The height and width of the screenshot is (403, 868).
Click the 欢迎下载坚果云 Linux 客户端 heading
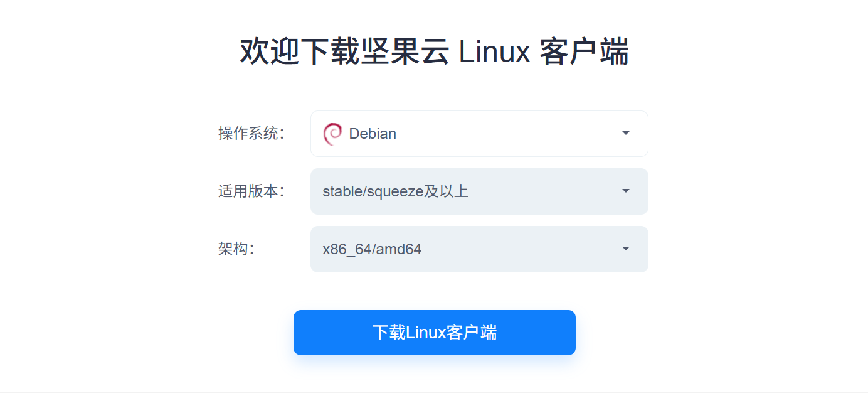tap(435, 50)
